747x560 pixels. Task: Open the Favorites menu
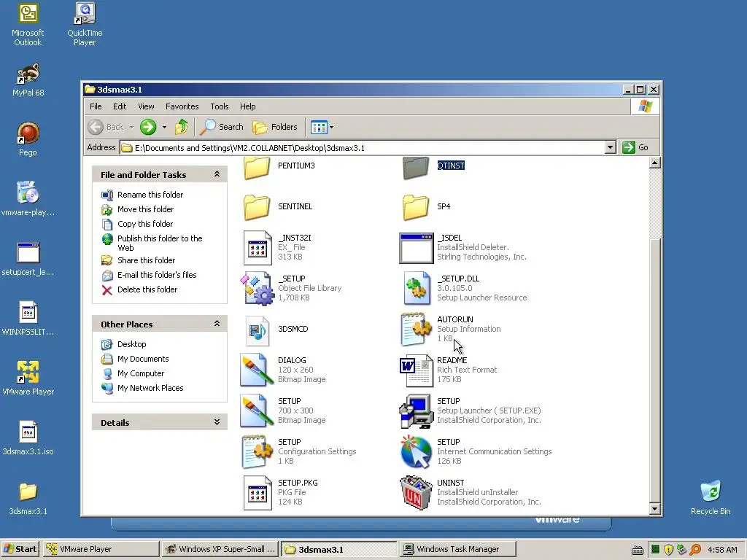pos(182,106)
